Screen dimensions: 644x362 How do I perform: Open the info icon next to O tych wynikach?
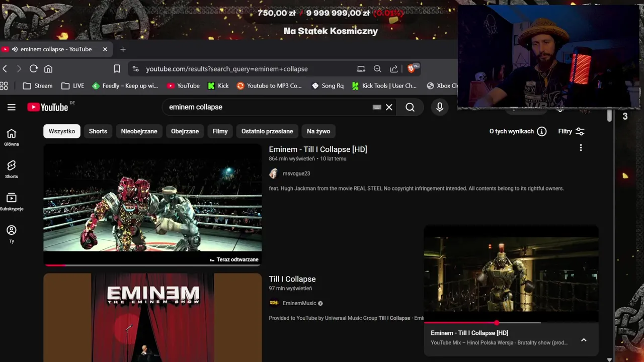542,131
